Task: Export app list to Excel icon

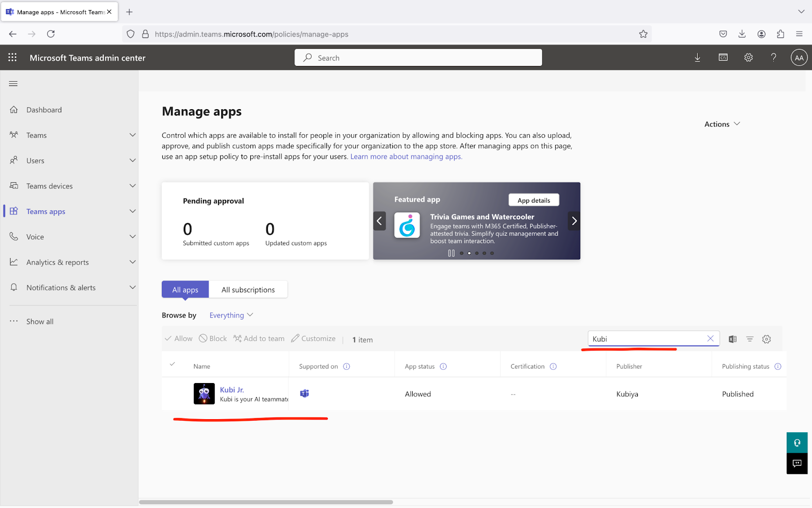Action: tap(732, 339)
